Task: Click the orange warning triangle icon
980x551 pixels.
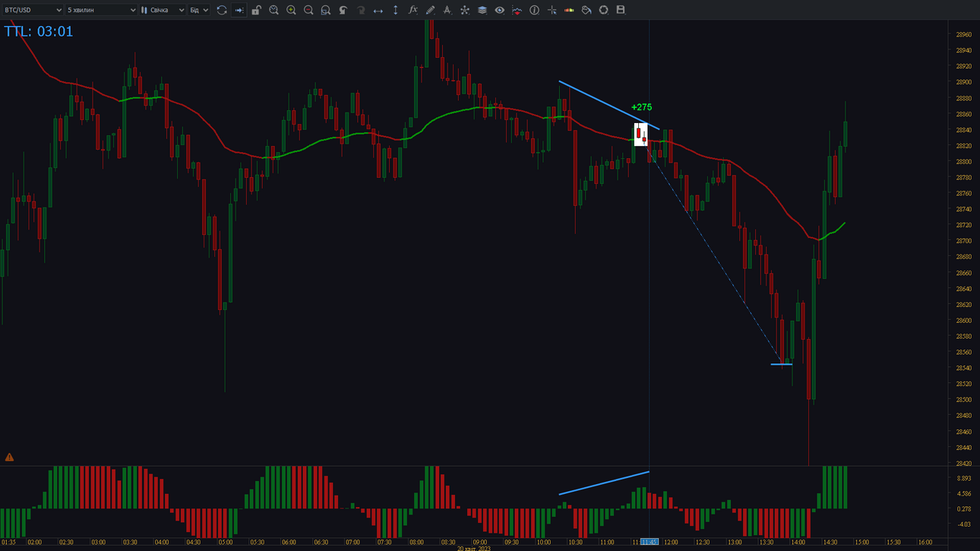Action: (9, 458)
